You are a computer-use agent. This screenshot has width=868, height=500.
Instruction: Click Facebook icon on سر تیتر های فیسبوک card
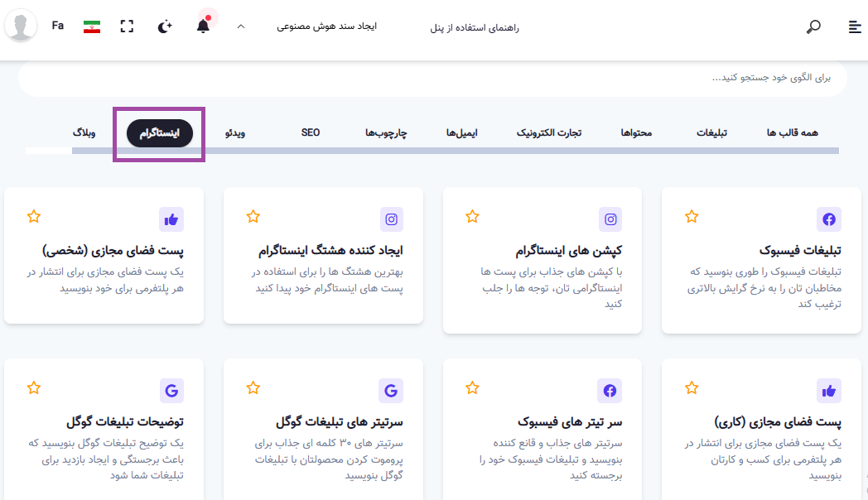610,391
